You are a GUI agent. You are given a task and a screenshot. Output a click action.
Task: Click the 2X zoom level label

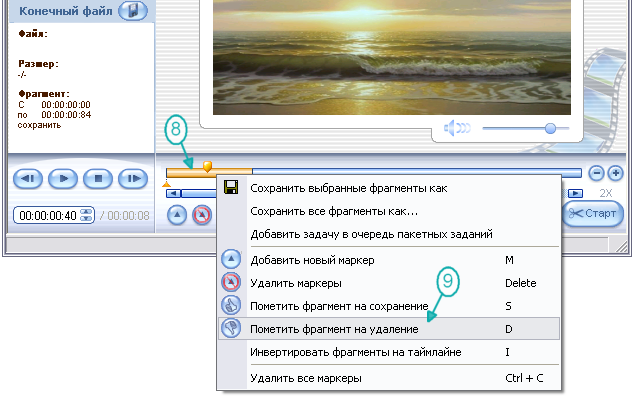point(606,194)
